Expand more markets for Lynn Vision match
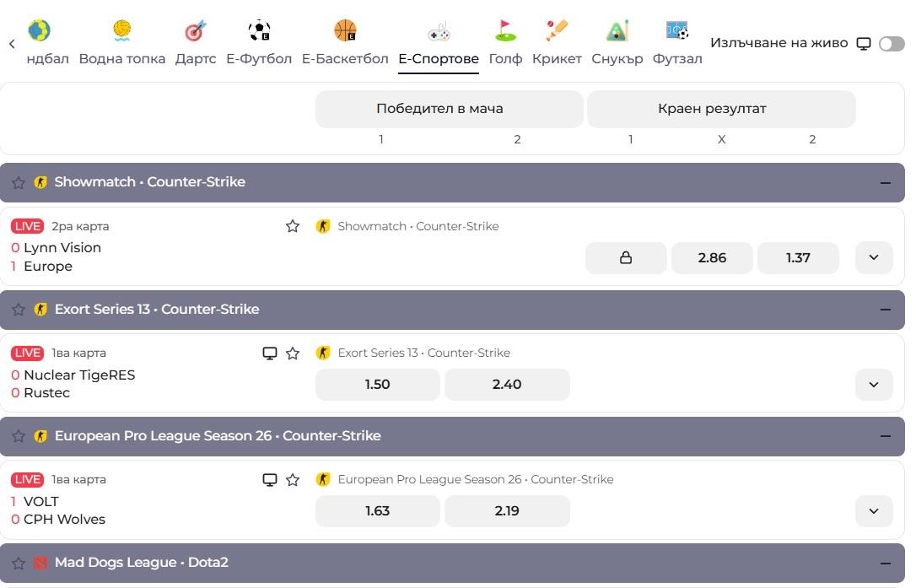The height and width of the screenshot is (588, 916). click(x=874, y=258)
